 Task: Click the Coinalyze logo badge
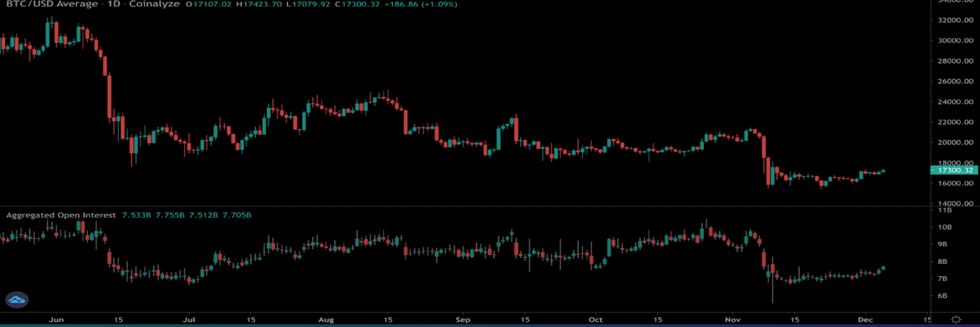17,300
